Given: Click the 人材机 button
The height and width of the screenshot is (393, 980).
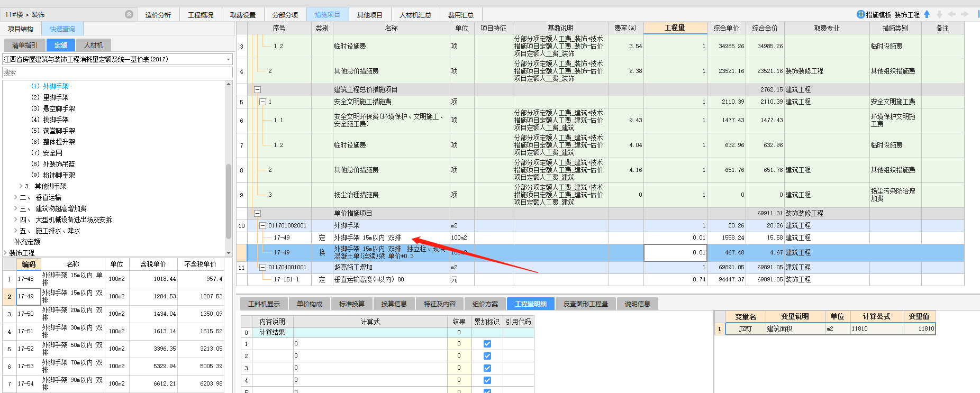Looking at the screenshot, I should coord(94,45).
